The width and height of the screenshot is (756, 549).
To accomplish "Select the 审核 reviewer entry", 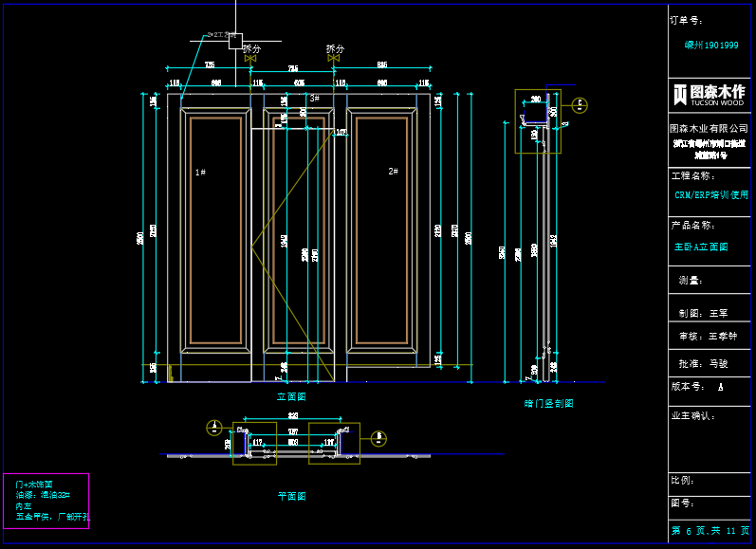I will [x=709, y=336].
